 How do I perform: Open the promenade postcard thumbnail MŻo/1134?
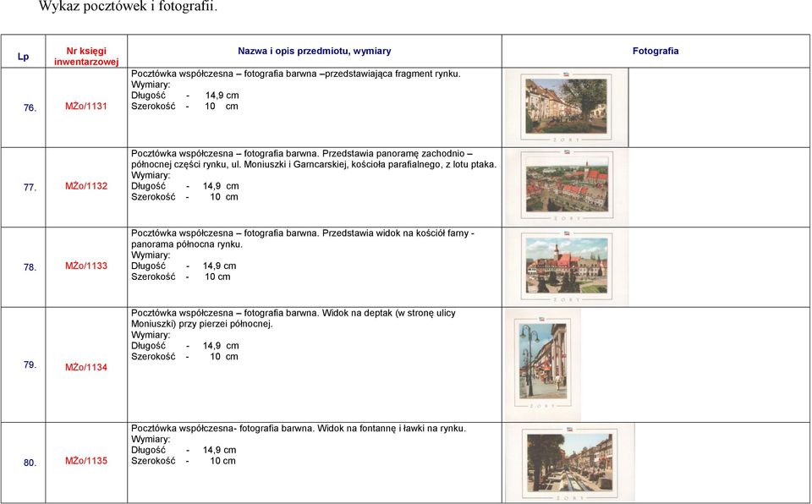(x=543, y=364)
